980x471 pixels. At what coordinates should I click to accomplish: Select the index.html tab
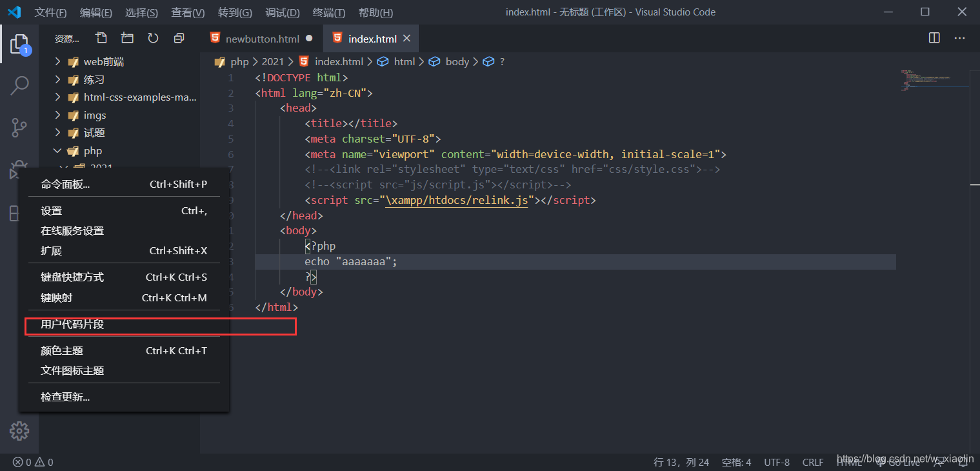(x=372, y=39)
